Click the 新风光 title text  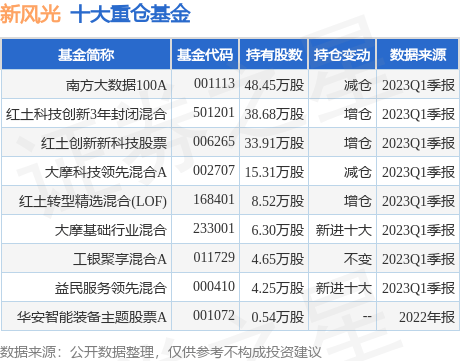[30, 14]
